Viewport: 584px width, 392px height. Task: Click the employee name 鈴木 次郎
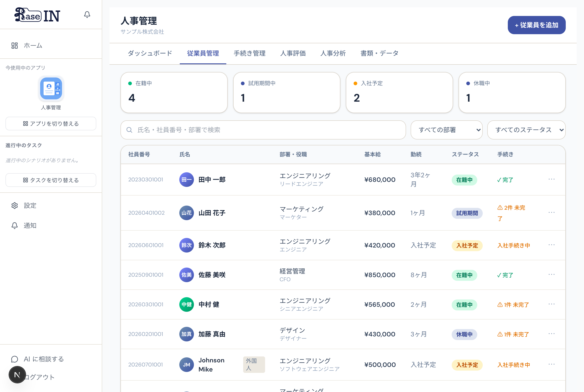tap(212, 245)
